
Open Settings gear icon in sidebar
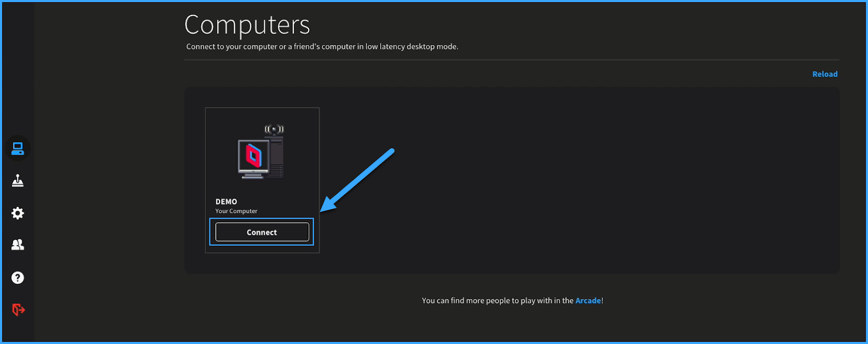point(18,213)
